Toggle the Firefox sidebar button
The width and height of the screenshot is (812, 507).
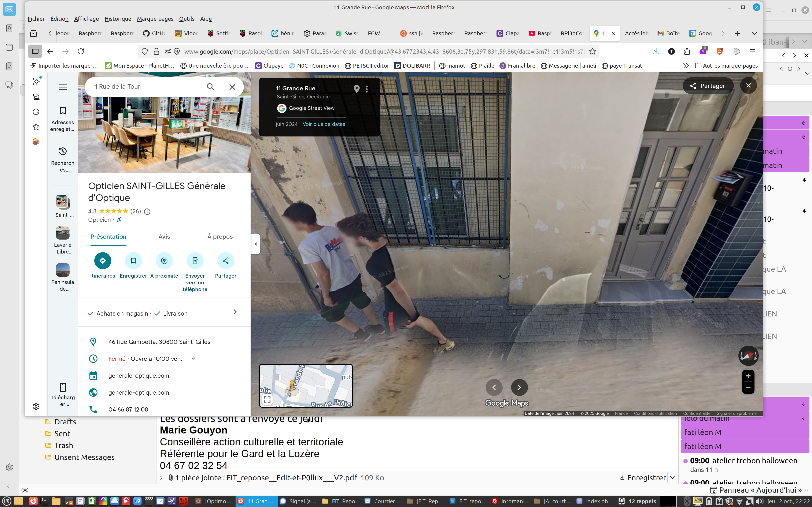(x=35, y=51)
